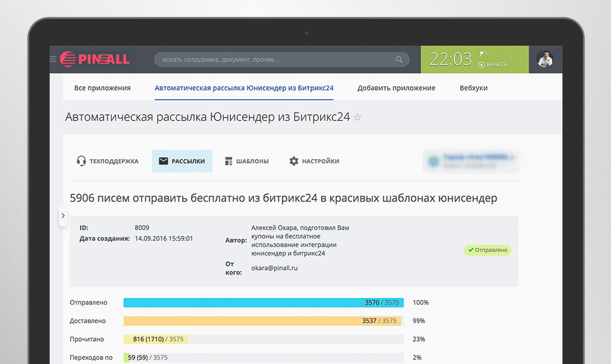This screenshot has width=611, height=364.
Task: Click the page heading Автоматическая рассылка Юнисендер из Битрикс24
Action: [207, 117]
